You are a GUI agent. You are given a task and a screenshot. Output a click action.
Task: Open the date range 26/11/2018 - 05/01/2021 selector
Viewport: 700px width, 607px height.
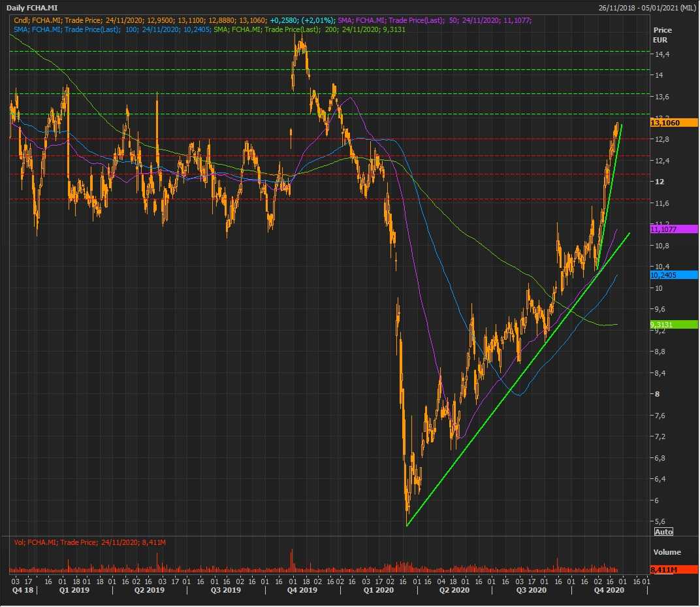646,7
